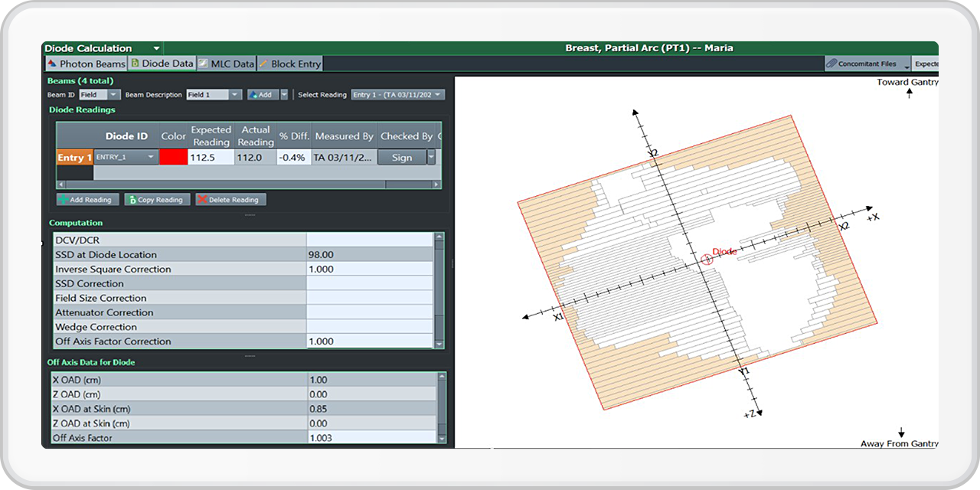Click the Photon Beams tab icon
This screenshot has height=490, width=980.
pos(52,64)
